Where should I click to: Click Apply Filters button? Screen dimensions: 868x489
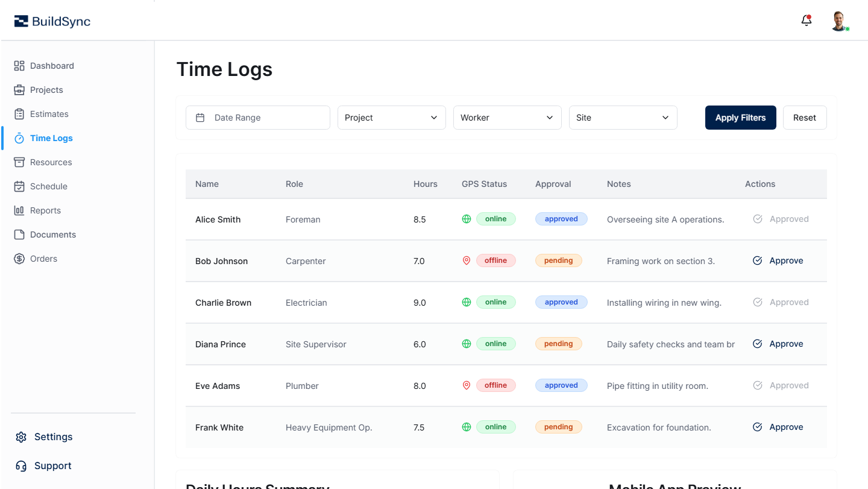740,117
